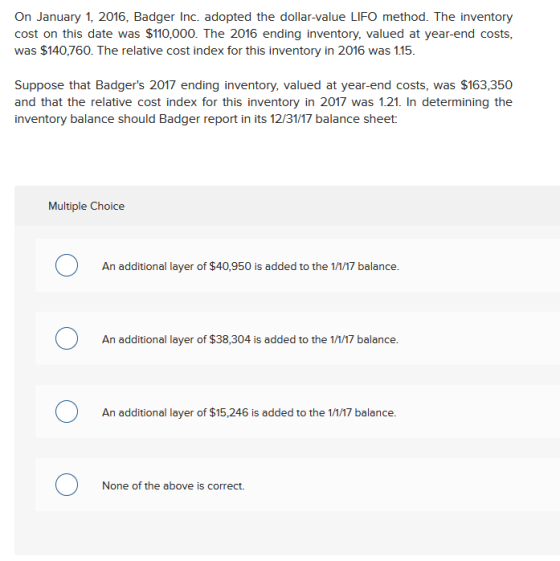Click 'Suppose' at the start of the second paragraph

point(39,85)
